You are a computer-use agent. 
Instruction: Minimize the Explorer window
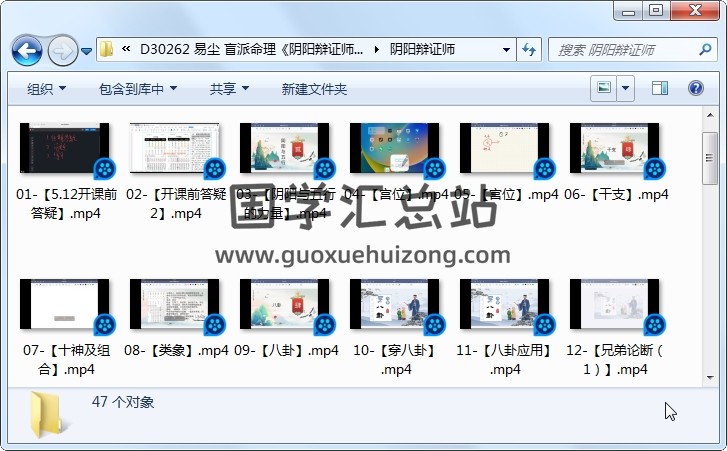628,10
